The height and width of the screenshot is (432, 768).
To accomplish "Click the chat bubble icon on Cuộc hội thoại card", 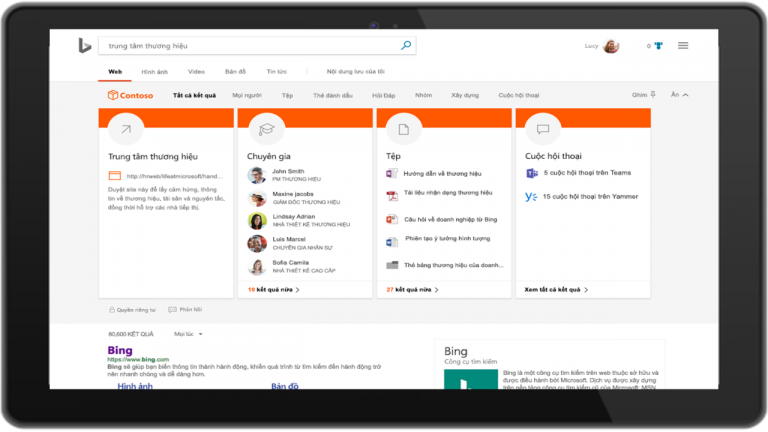I will pyautogui.click(x=543, y=129).
